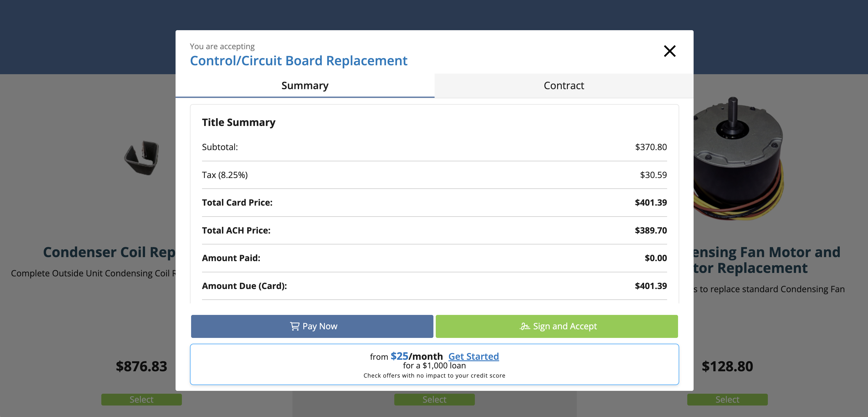The image size is (868, 417).
Task: Click the tax value $30.59
Action: (653, 175)
